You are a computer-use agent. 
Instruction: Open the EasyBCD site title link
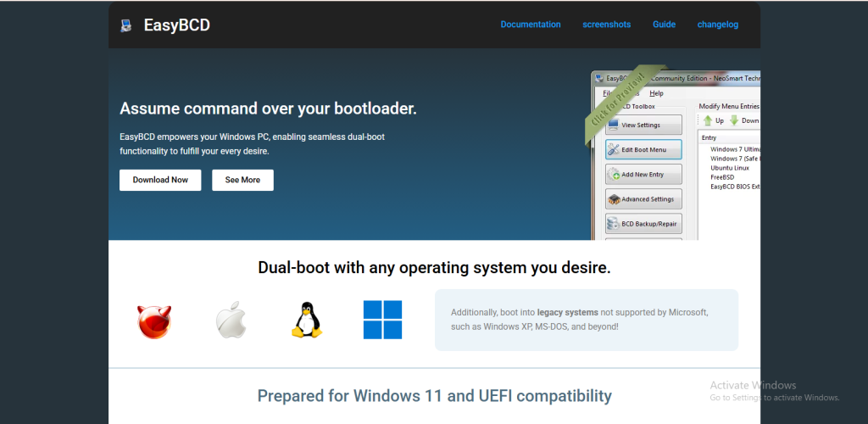coord(176,25)
